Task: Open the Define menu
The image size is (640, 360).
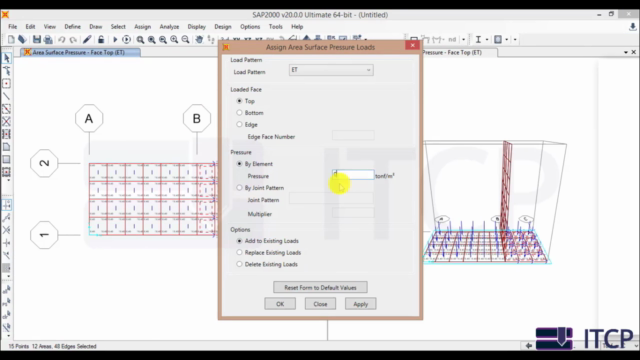Action: [72, 27]
